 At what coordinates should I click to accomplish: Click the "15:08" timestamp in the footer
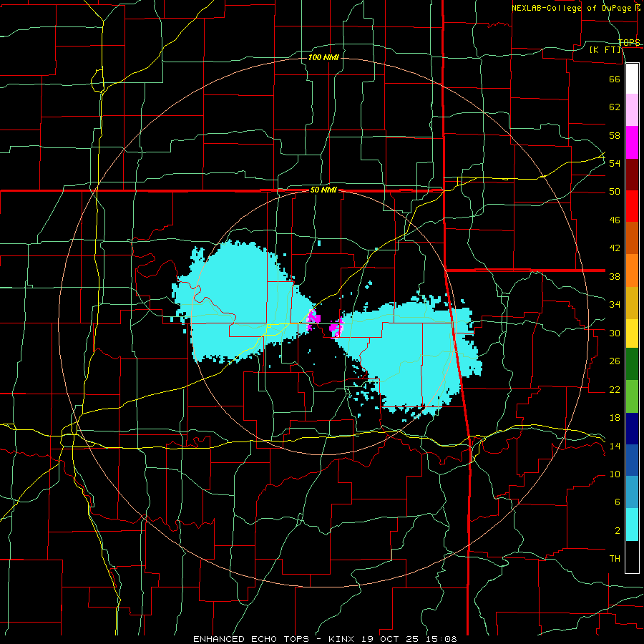pos(441,639)
